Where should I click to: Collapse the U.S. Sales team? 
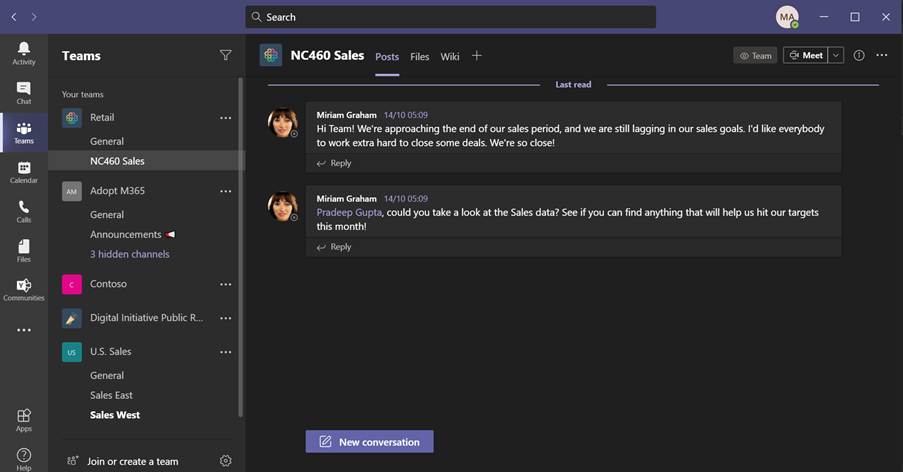(111, 352)
